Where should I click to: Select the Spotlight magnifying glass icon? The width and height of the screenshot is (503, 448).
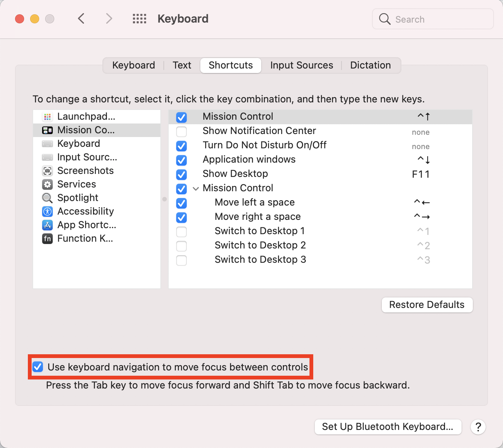(47, 198)
